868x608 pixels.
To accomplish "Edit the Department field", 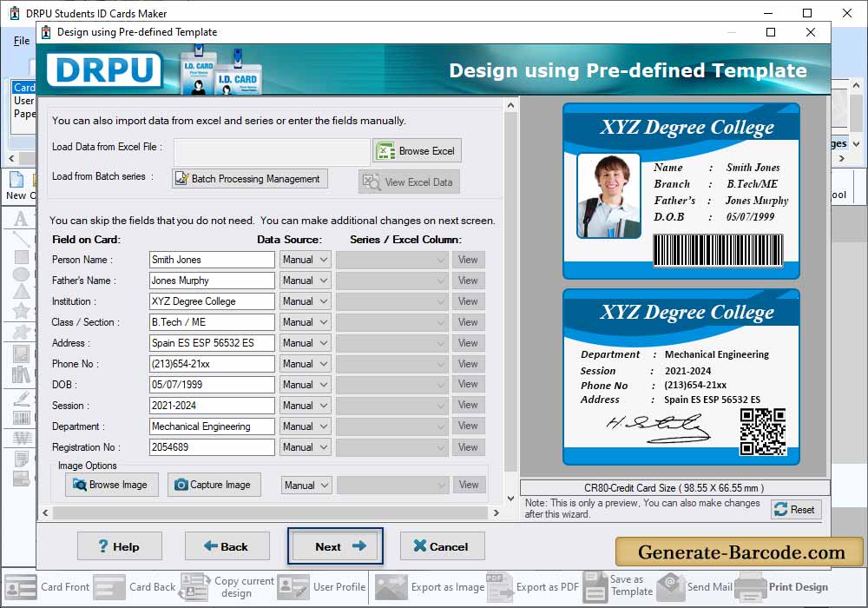I will (212, 426).
